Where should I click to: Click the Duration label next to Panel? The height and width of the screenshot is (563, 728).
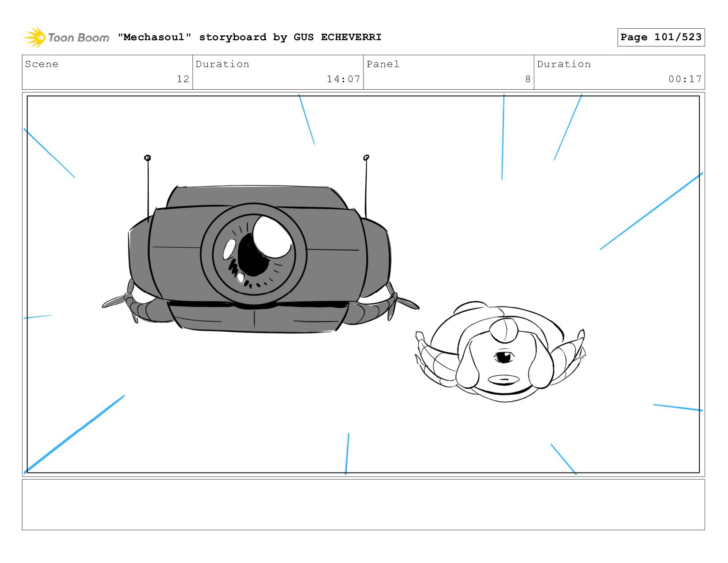pos(564,64)
